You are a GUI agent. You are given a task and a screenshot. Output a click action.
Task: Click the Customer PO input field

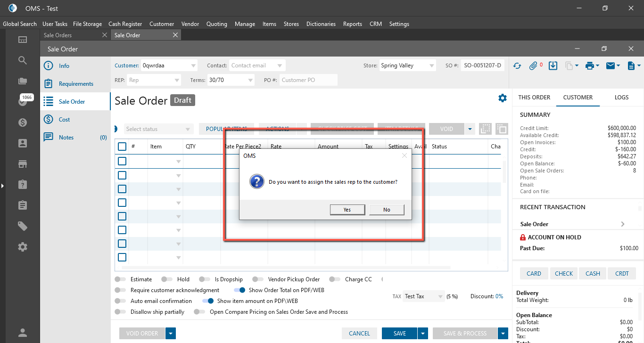[308, 80]
